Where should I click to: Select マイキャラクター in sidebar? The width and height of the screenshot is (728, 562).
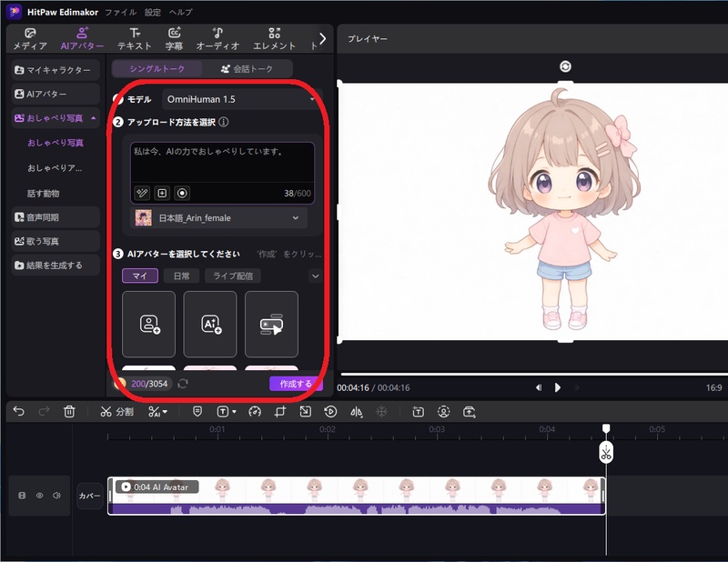pos(56,70)
